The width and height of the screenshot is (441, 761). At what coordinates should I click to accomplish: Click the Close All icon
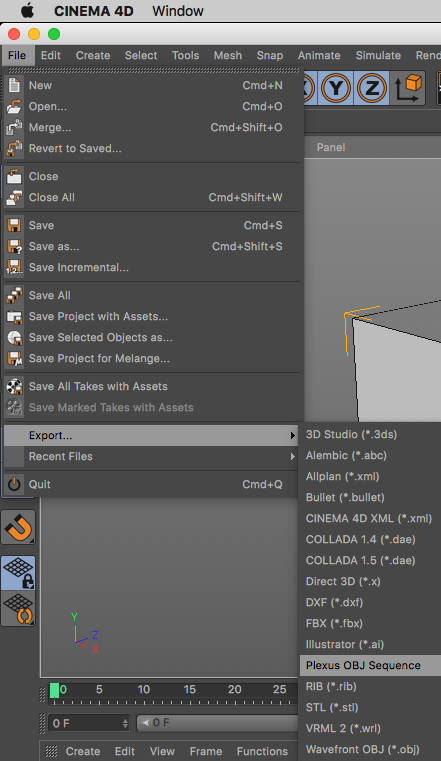coord(14,198)
